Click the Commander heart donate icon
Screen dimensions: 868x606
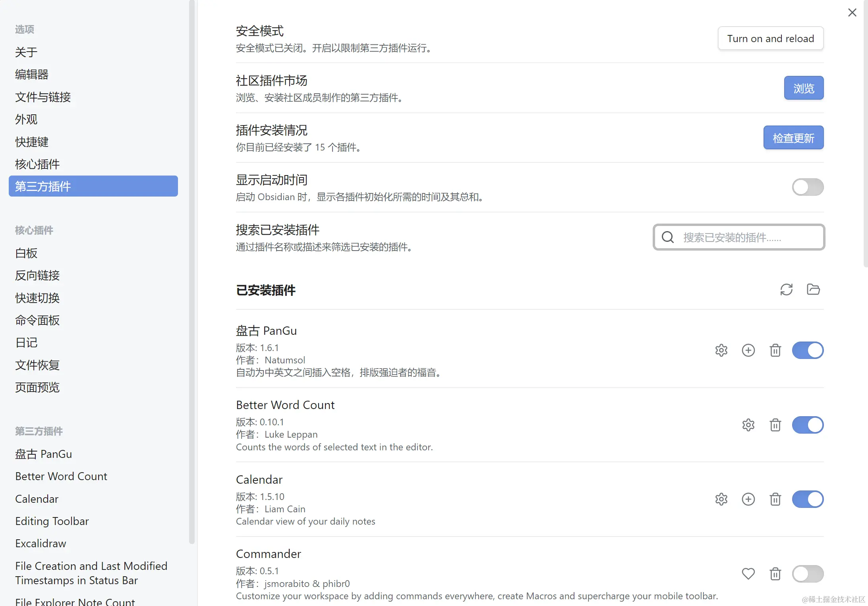coord(748,573)
